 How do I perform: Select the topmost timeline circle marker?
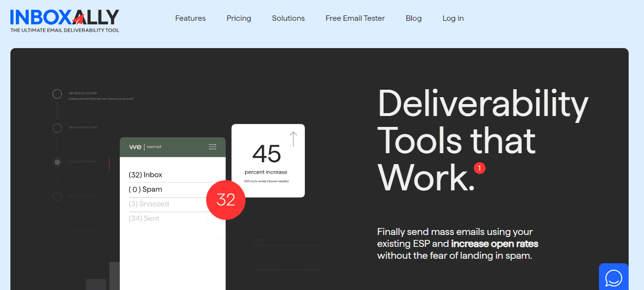click(56, 93)
